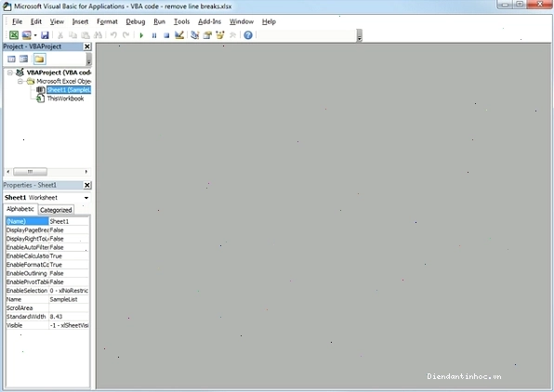Click Toggle Folders icon in Project pane
This screenshot has width=554, height=392.
pyautogui.click(x=39, y=59)
